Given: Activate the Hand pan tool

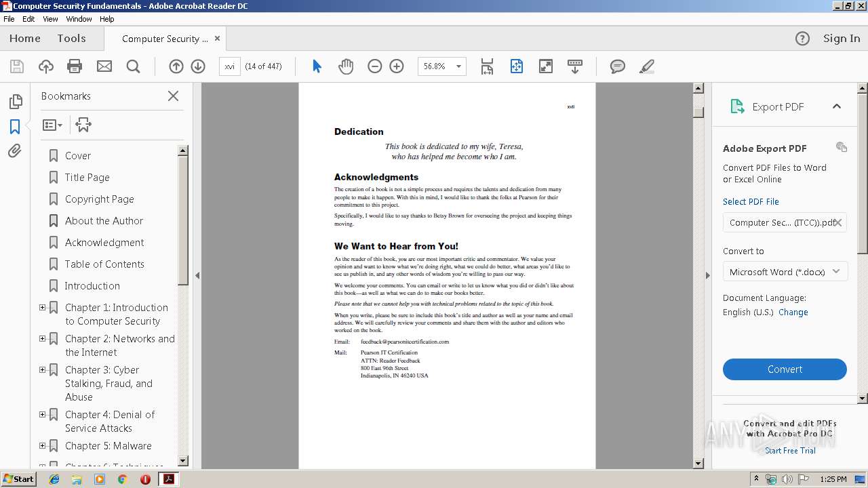Looking at the screenshot, I should 346,66.
